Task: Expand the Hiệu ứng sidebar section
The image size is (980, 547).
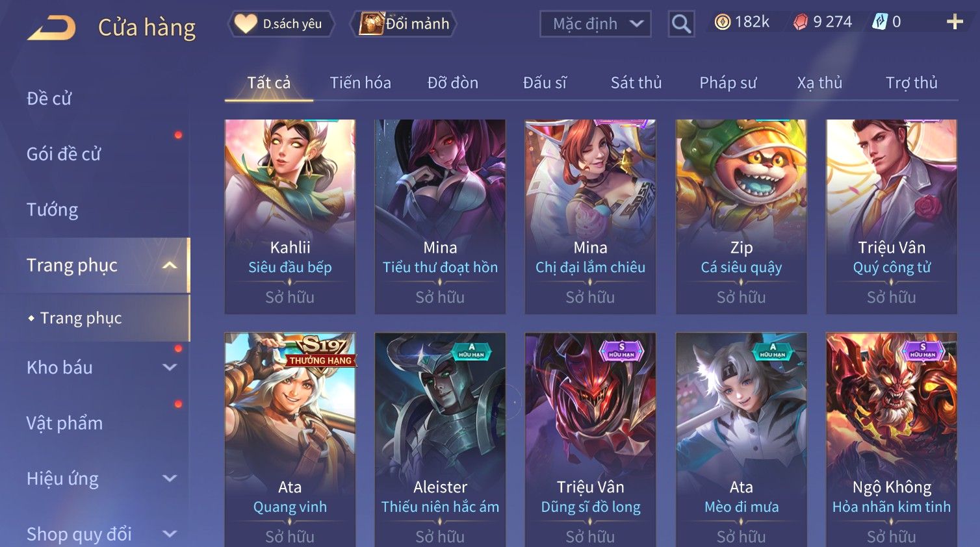Action: coord(170,479)
